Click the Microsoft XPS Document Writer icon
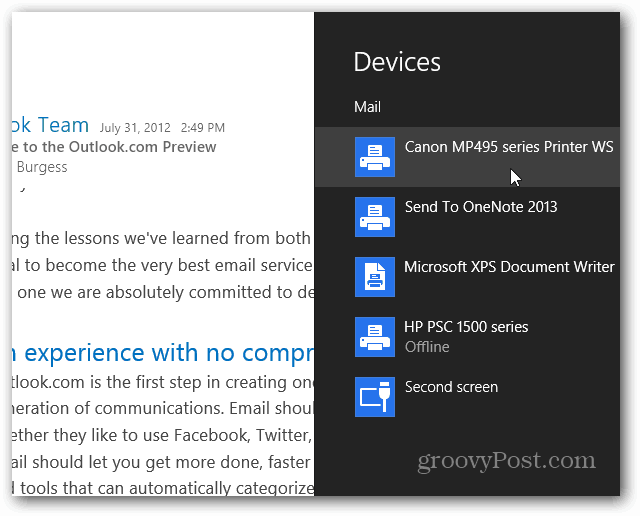 coord(375,277)
